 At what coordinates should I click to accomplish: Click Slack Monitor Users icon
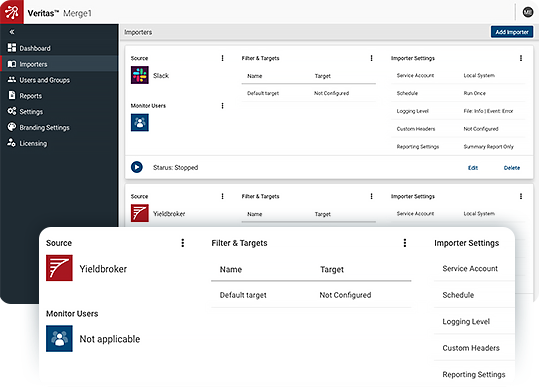139,123
